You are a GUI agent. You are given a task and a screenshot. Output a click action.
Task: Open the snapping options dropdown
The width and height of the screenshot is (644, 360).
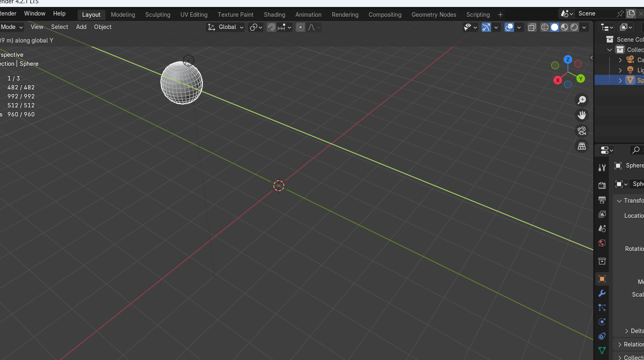(285, 27)
